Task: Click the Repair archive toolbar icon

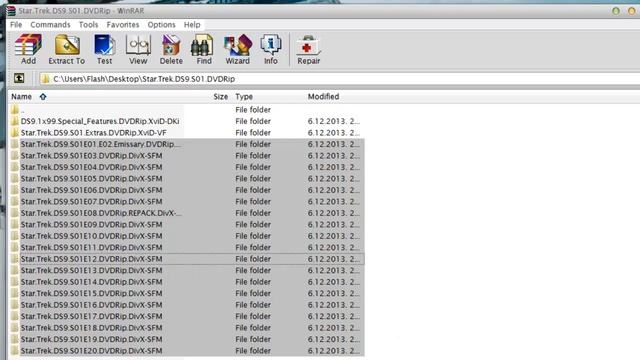Action: click(309, 50)
